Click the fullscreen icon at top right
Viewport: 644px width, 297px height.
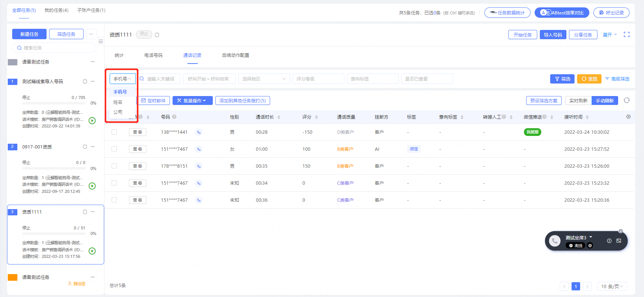click(x=627, y=34)
